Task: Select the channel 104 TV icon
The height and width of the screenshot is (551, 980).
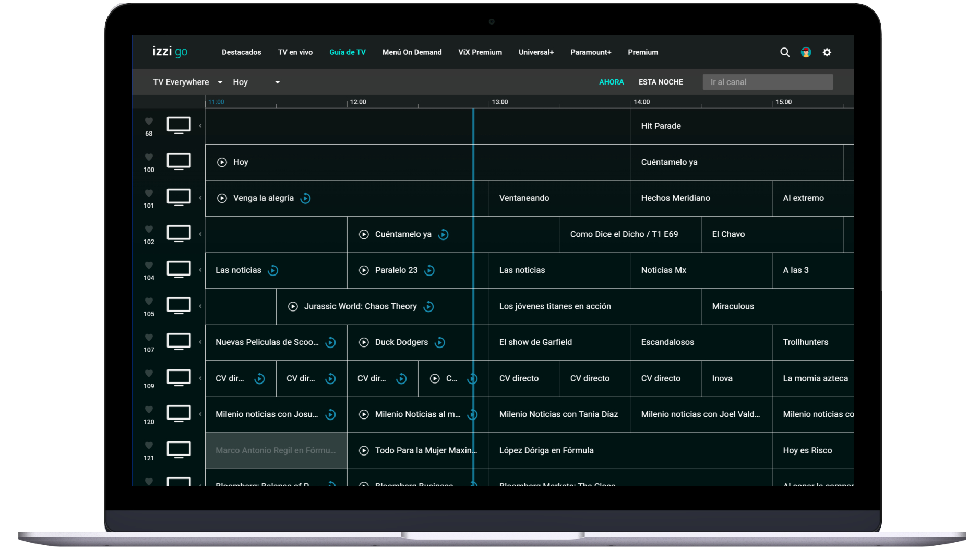Action: [x=178, y=270]
